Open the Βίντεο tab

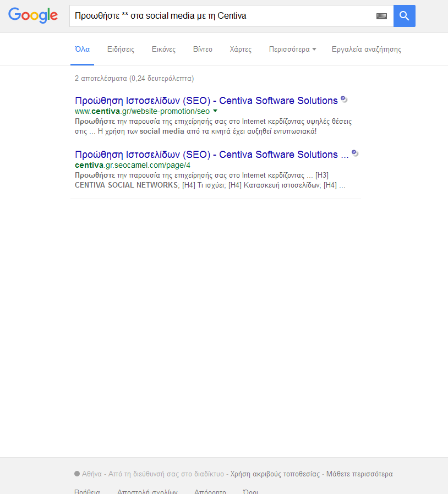coord(203,50)
